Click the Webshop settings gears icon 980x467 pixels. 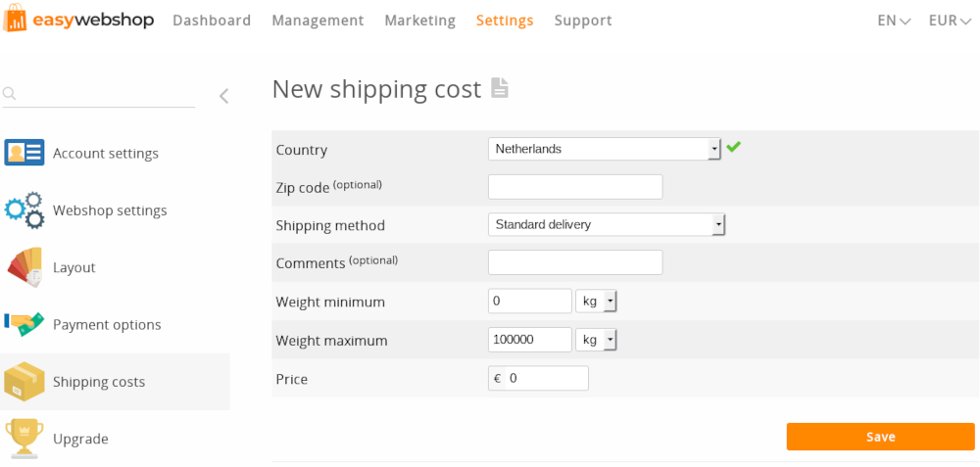click(x=24, y=210)
